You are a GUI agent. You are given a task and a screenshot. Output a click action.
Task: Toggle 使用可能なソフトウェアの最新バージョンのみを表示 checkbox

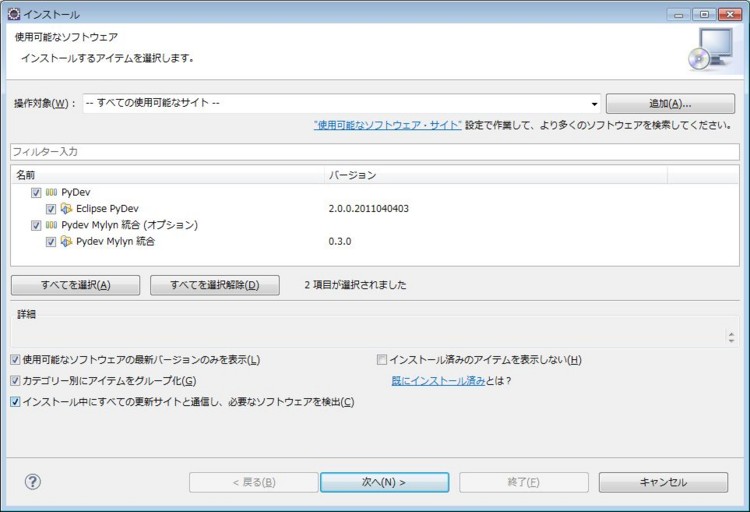[15, 359]
